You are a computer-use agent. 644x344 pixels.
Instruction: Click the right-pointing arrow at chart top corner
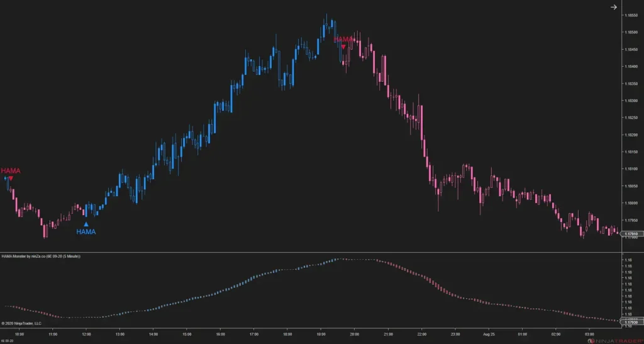614,7
